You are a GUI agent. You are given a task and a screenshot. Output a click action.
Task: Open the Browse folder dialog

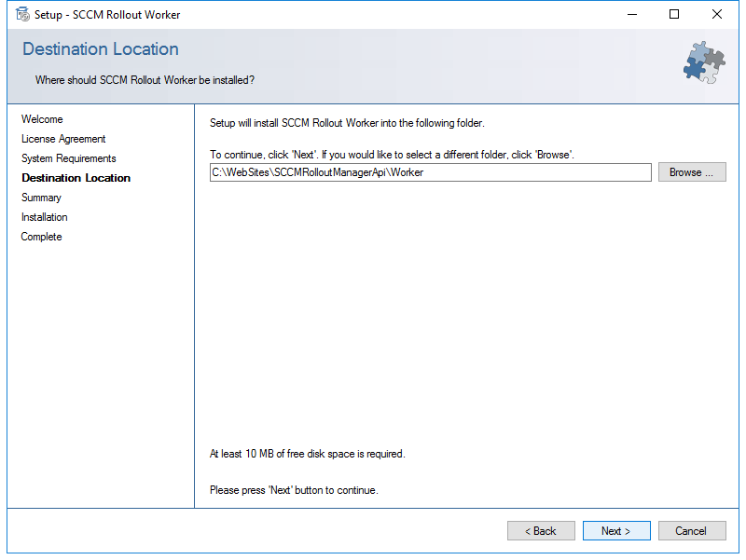coord(692,172)
